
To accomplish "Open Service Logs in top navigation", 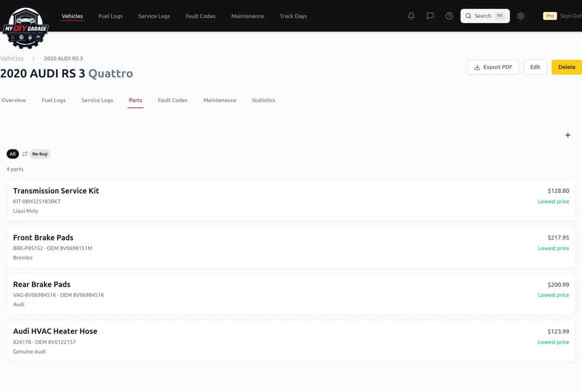I will click(x=154, y=16).
